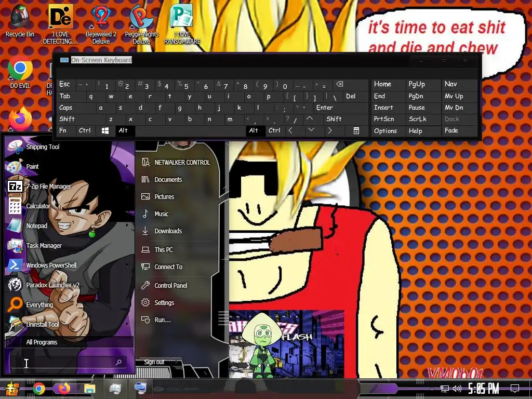
Task: Click the space bar on the keyboard
Action: point(190,130)
